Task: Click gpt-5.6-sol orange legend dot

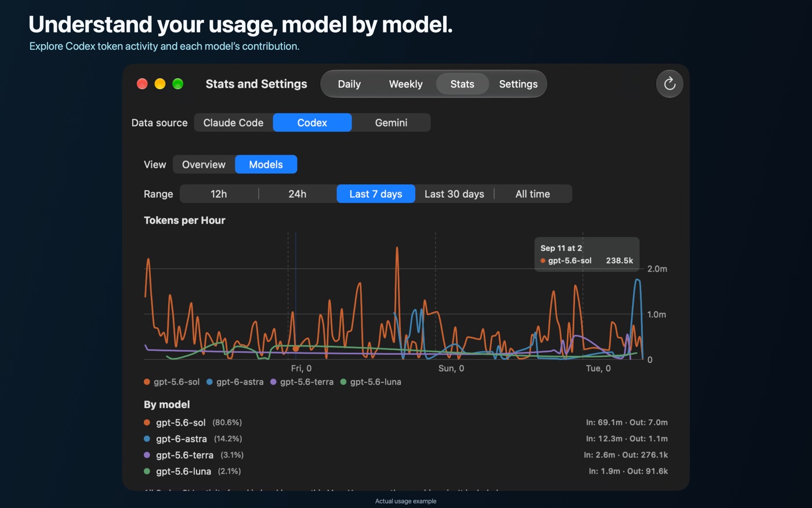Action: [147, 382]
